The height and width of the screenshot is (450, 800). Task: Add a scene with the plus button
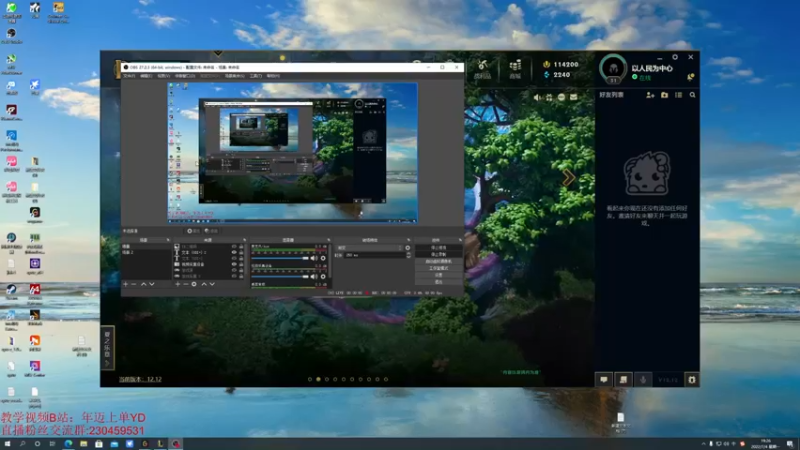[x=126, y=284]
